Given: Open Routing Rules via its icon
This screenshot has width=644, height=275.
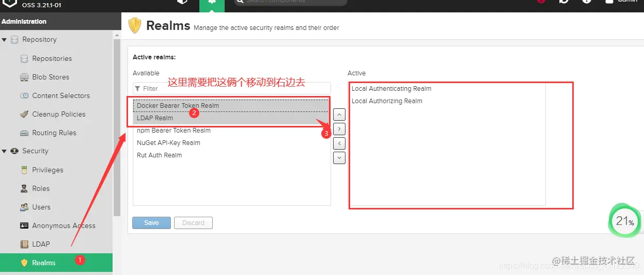Looking at the screenshot, I should pyautogui.click(x=24, y=133).
